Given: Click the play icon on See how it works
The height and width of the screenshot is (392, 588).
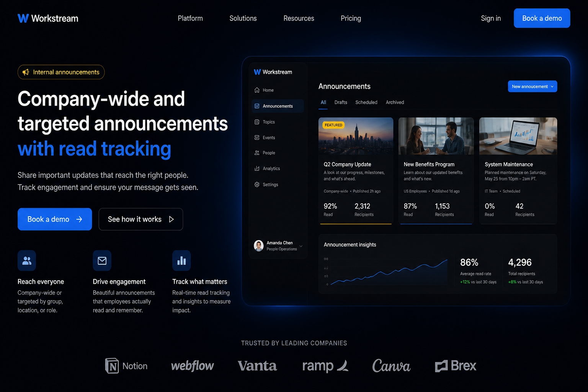Looking at the screenshot, I should coord(171,219).
